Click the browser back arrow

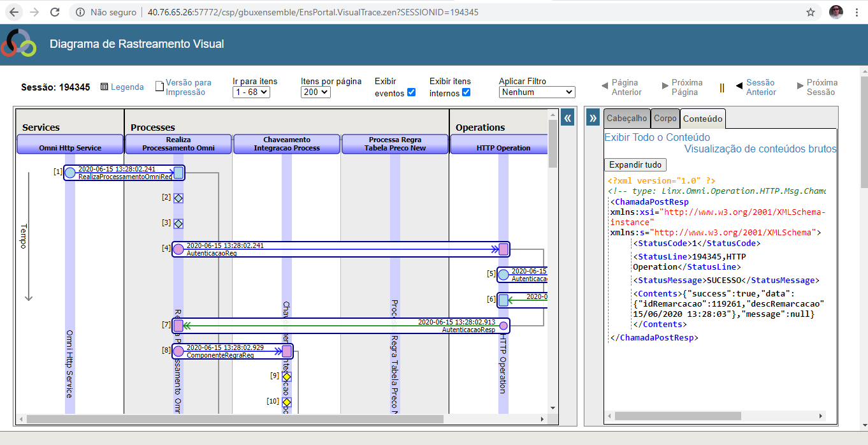click(x=14, y=12)
